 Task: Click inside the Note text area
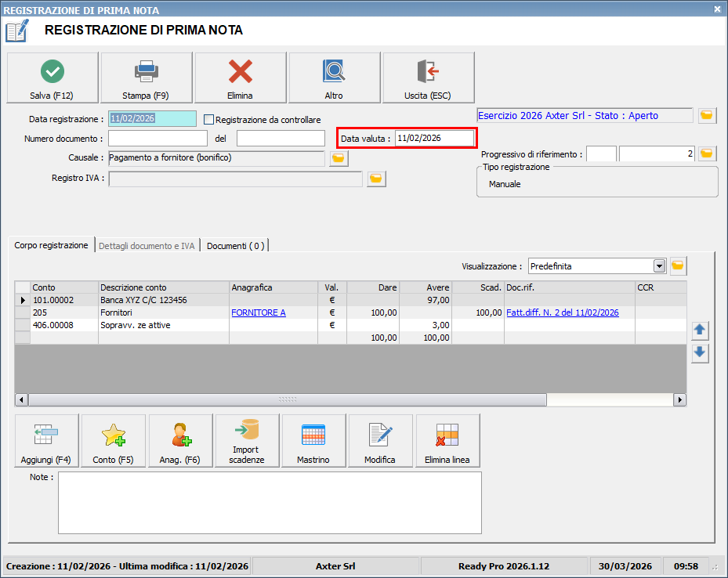point(270,503)
